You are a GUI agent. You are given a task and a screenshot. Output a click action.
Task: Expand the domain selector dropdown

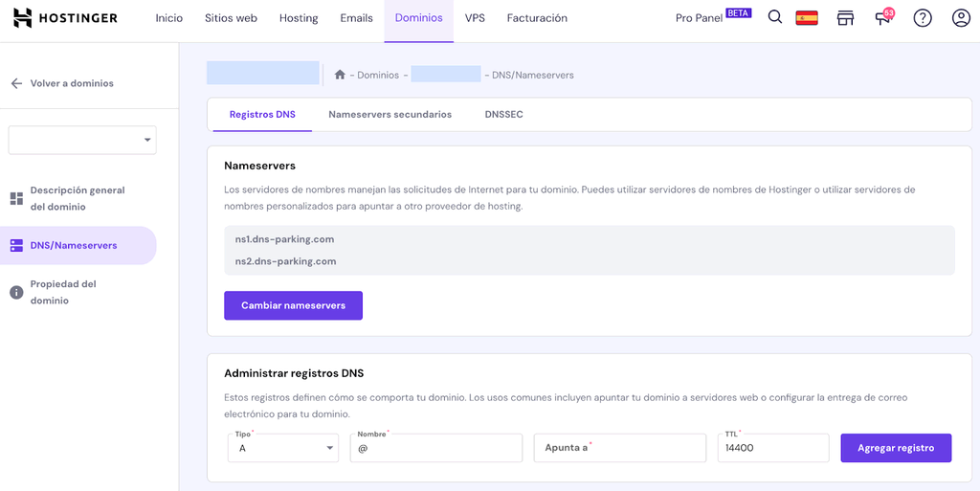click(82, 140)
